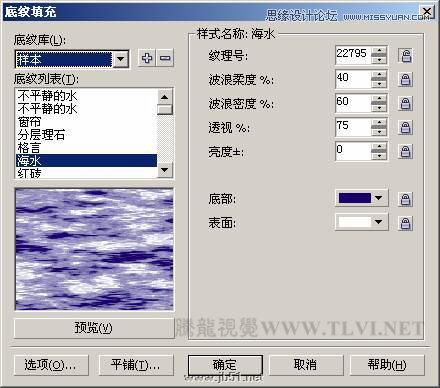Open the 选项(O)... options button

tap(51, 365)
